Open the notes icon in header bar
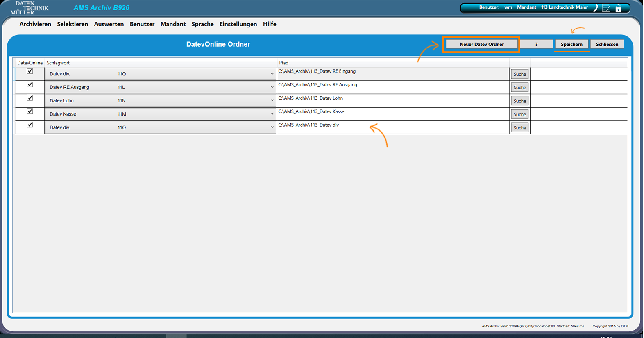644x338 pixels. [606, 8]
